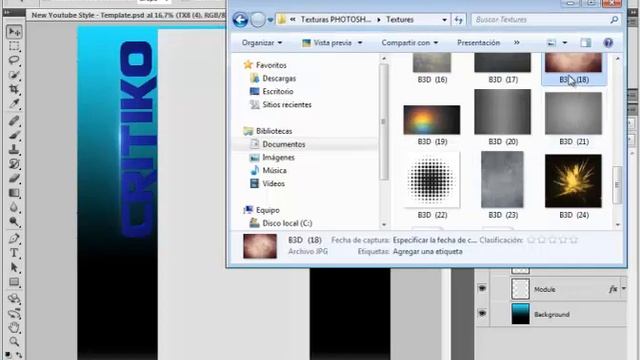
Task: Select the History Brush tool
Action: pyautogui.click(x=14, y=164)
